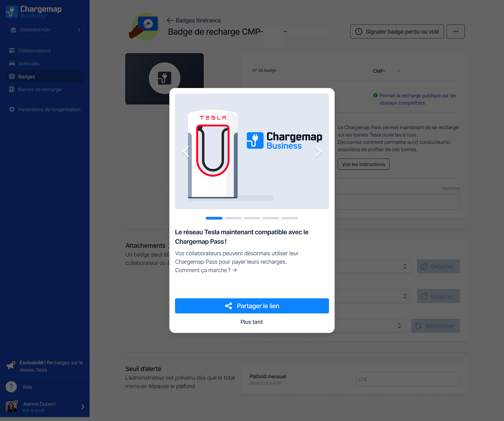The height and width of the screenshot is (421, 504).
Task: Go to next slide in Tesla carousel
Action: [318, 151]
